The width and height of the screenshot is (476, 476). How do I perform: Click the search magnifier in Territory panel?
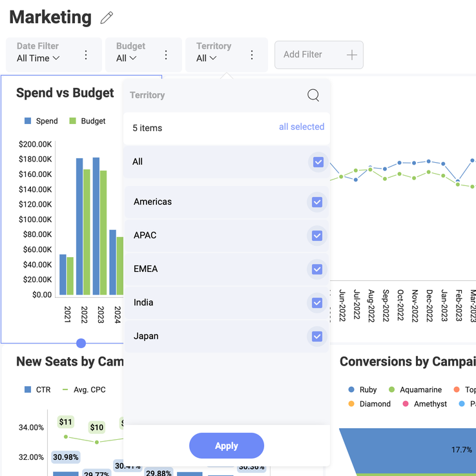tap(313, 95)
